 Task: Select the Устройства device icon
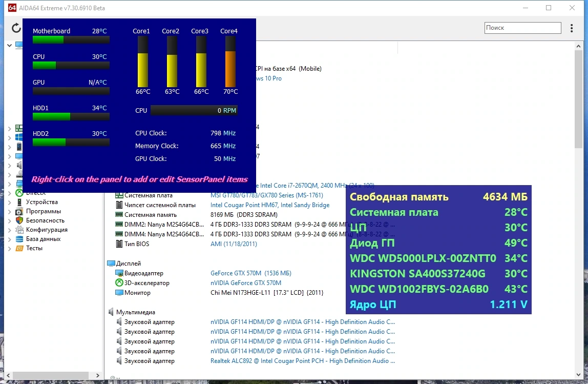coord(19,202)
